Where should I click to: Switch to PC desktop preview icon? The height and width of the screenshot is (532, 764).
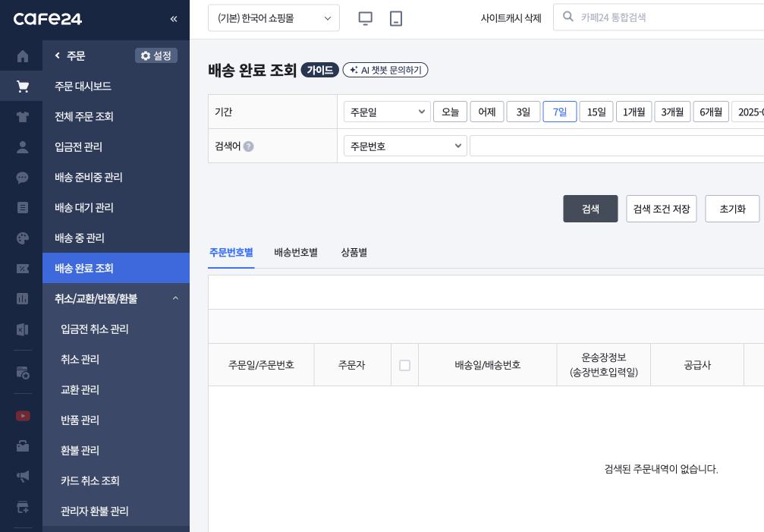coord(365,18)
